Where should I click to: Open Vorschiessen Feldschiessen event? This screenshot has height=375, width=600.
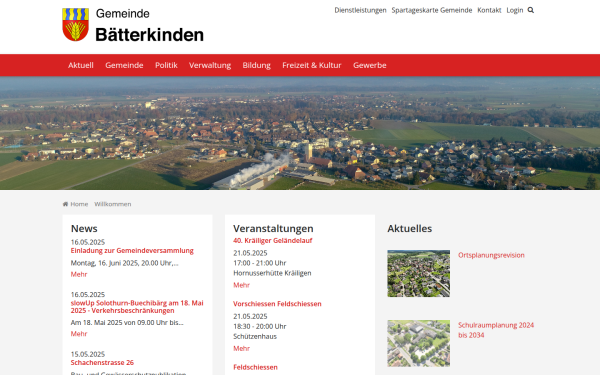point(277,303)
